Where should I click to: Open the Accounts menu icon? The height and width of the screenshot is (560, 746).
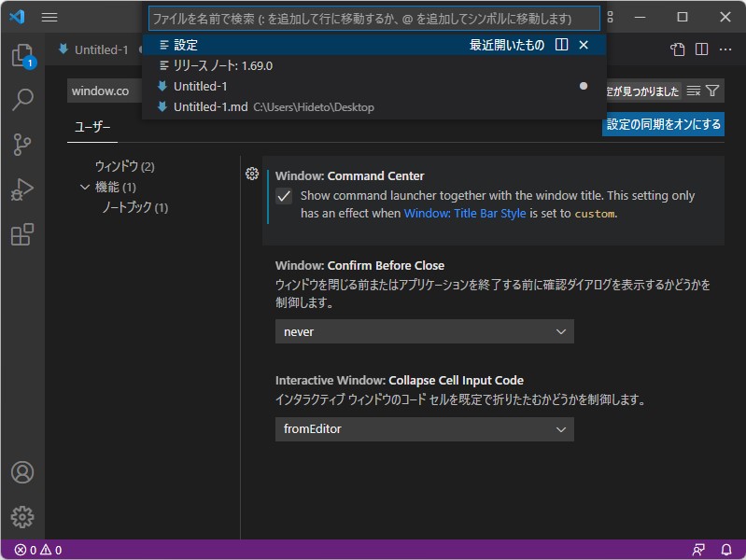(22, 472)
